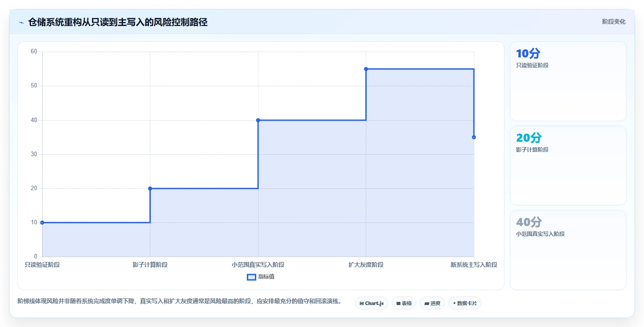The height and width of the screenshot is (327, 644).
Task: Click x-axis label 小范围真实写入阶段
Action: pyautogui.click(x=258, y=265)
